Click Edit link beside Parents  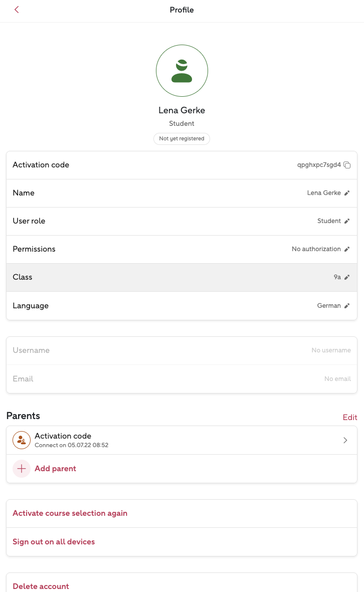[349, 417]
